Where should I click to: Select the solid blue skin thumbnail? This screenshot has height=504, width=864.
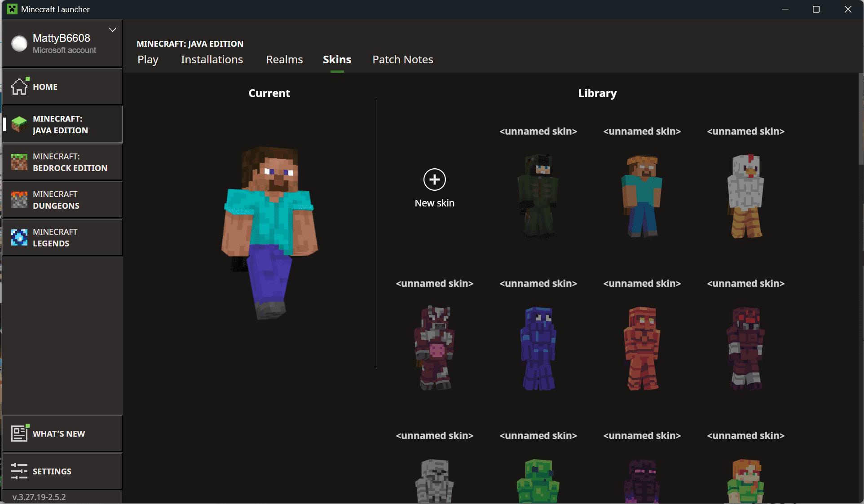pyautogui.click(x=538, y=348)
